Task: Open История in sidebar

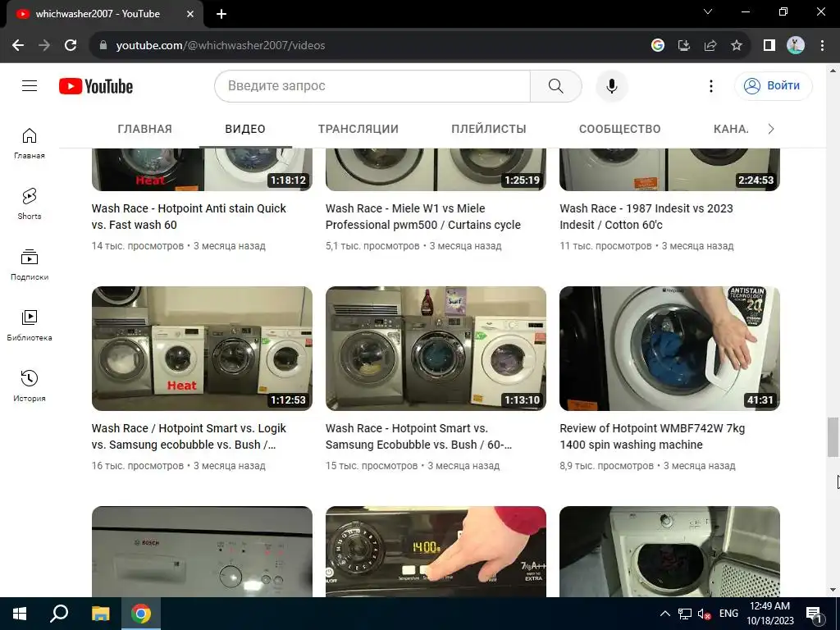Action: click(x=30, y=386)
